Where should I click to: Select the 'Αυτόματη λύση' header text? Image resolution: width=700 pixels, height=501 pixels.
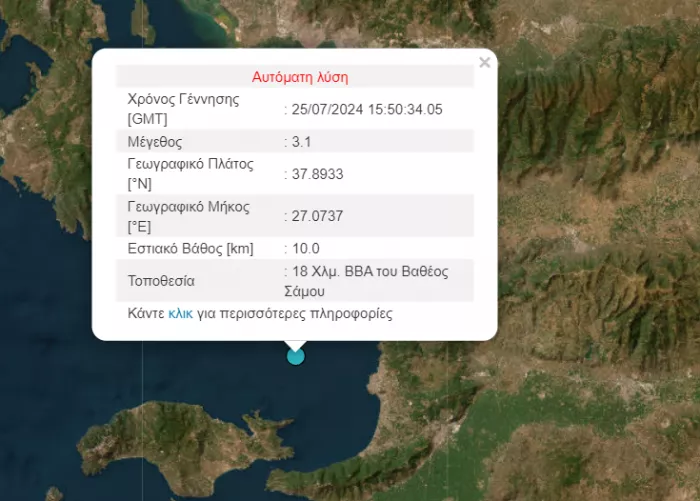300,77
